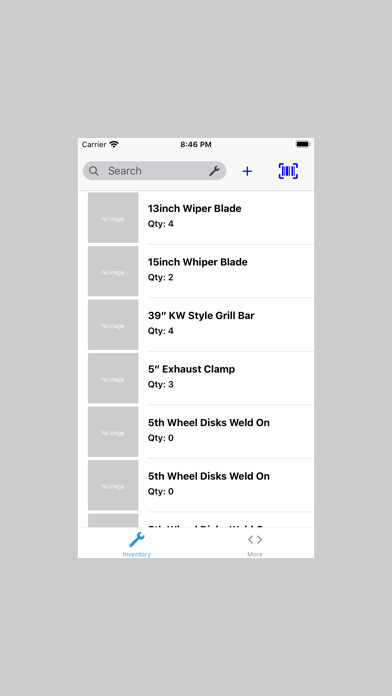392x696 pixels.
Task: Open 39" KW Style Grill Bar item
Action: [196, 324]
